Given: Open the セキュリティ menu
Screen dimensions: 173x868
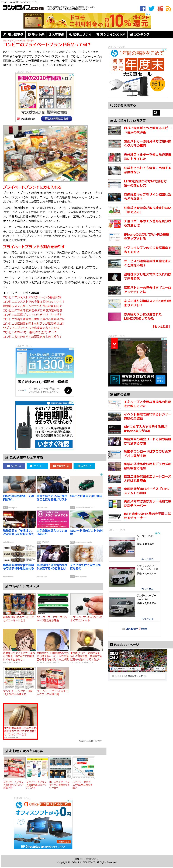Looking at the screenshot, I should [80, 34].
